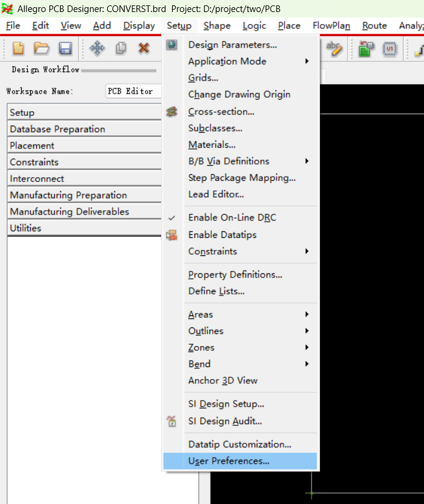Open the Utilities workflow section
424x504 pixels.
pyautogui.click(x=84, y=228)
